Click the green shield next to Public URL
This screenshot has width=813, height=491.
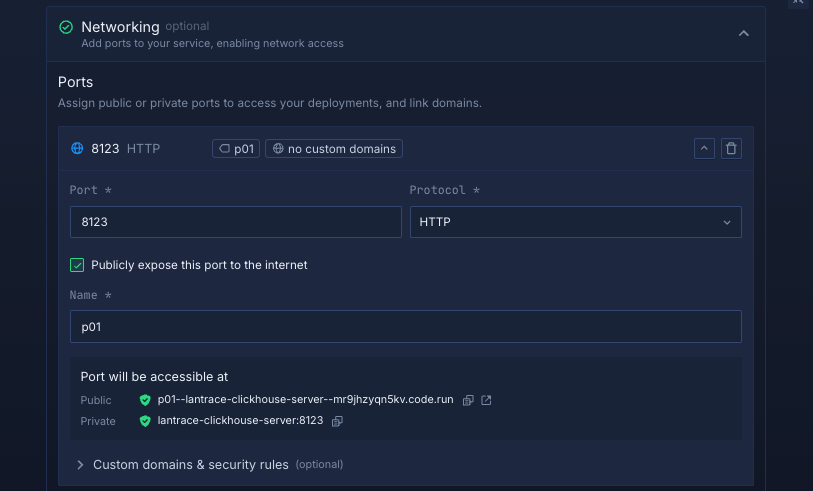point(145,400)
